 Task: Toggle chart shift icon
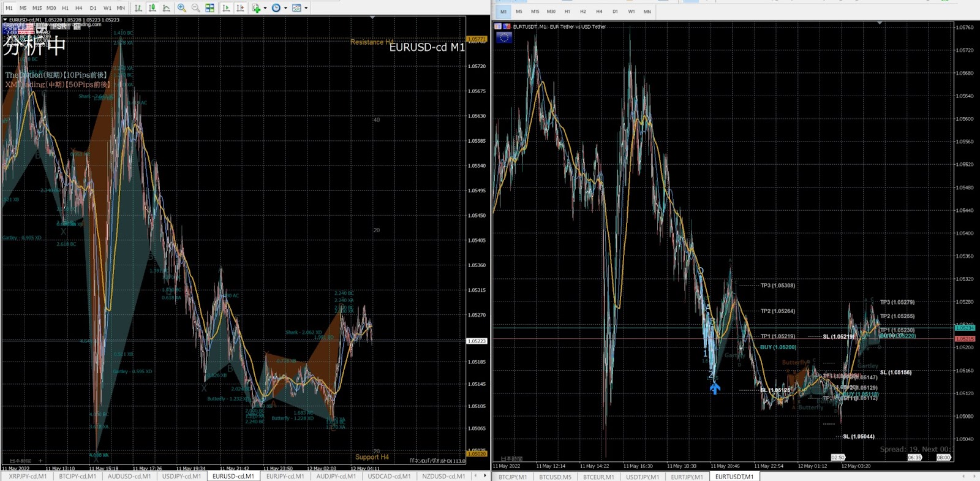(240, 8)
